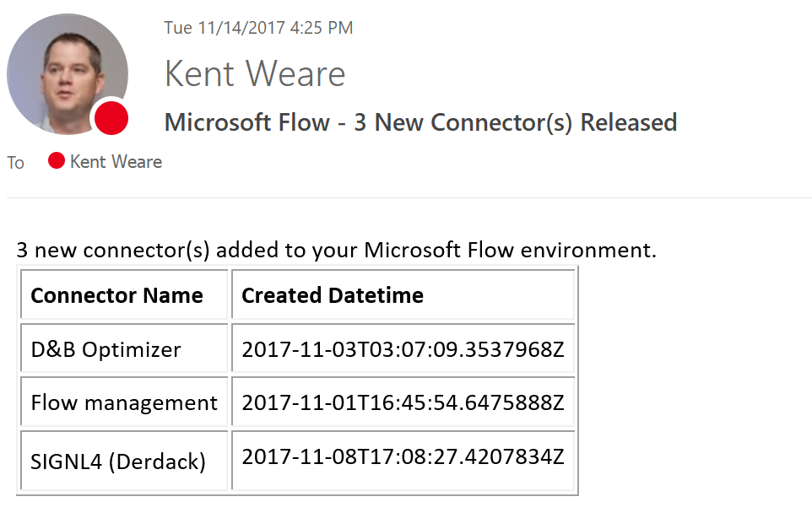Click the email timestamp Tue 11/14/2017

[x=258, y=28]
